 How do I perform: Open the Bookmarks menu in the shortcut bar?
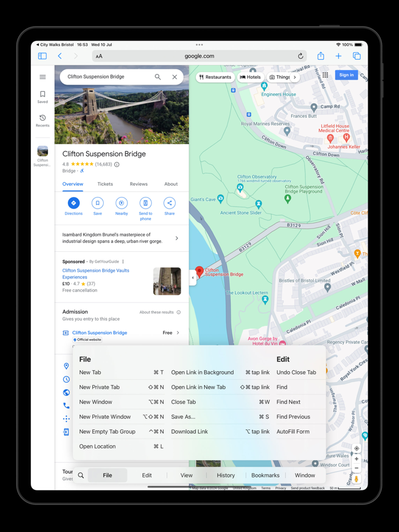[265, 476]
